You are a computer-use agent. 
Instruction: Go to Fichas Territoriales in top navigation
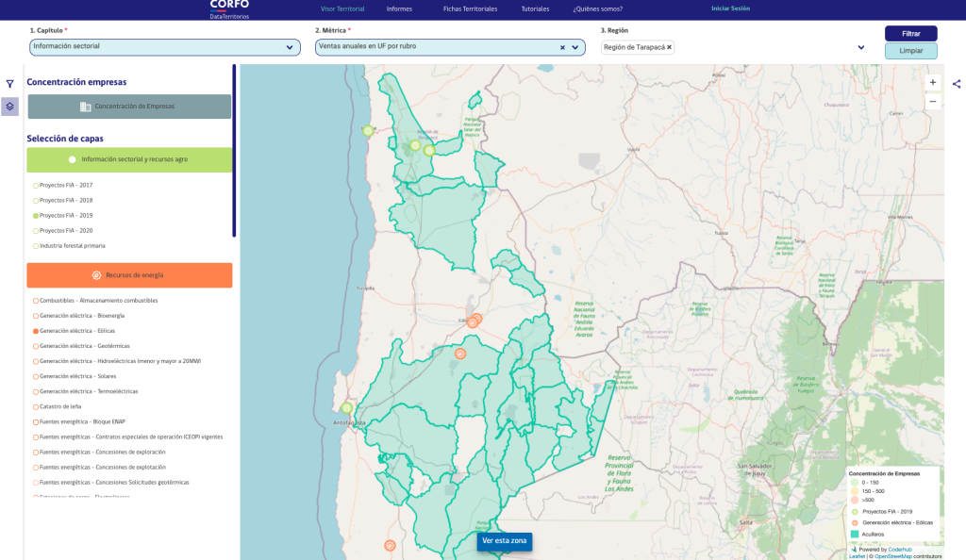coord(470,8)
